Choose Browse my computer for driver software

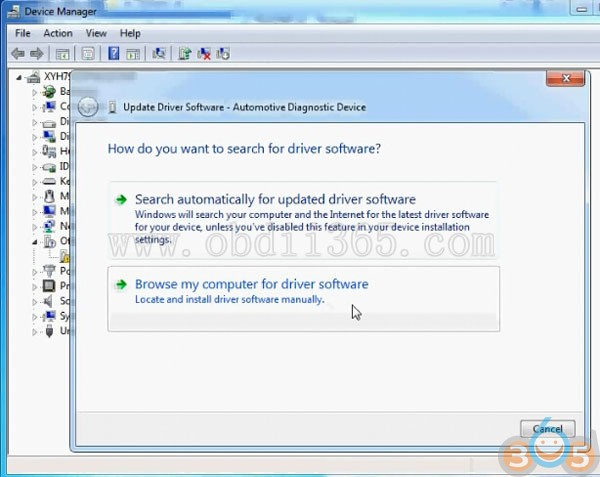(x=304, y=299)
